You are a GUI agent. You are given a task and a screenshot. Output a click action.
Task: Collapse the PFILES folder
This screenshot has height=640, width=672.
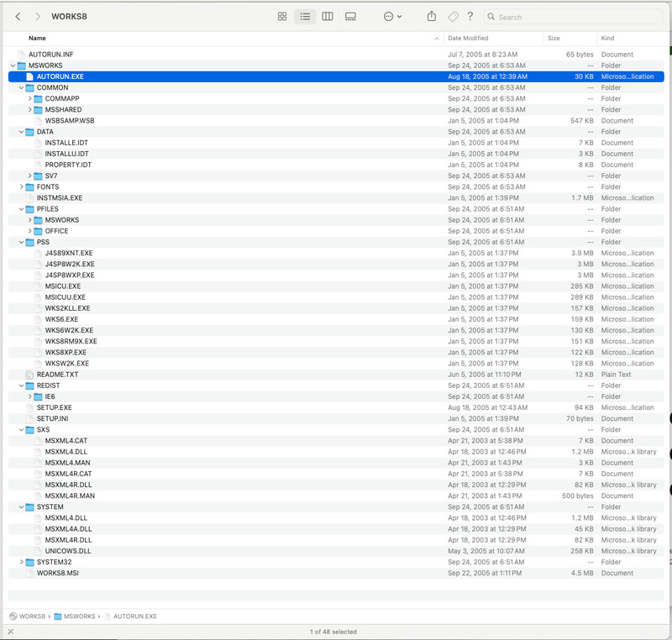tap(21, 209)
